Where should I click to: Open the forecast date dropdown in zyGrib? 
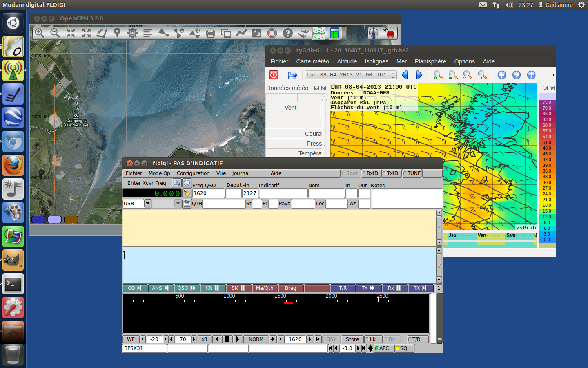[x=351, y=75]
